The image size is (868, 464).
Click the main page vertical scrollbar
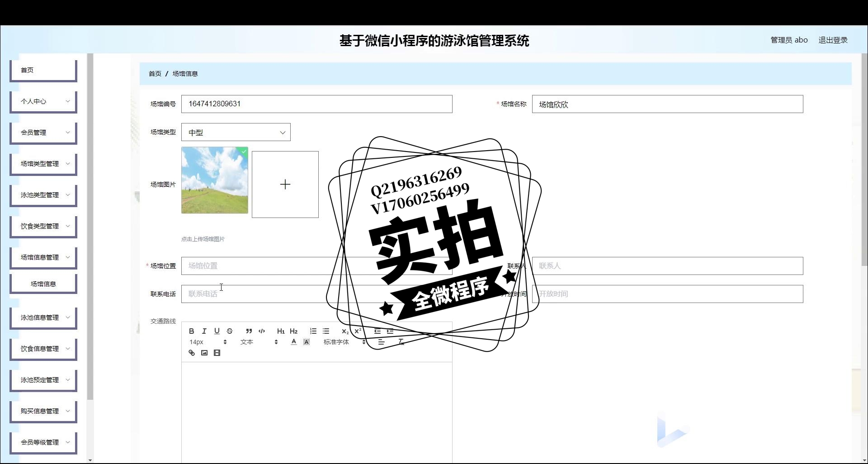coord(864,159)
